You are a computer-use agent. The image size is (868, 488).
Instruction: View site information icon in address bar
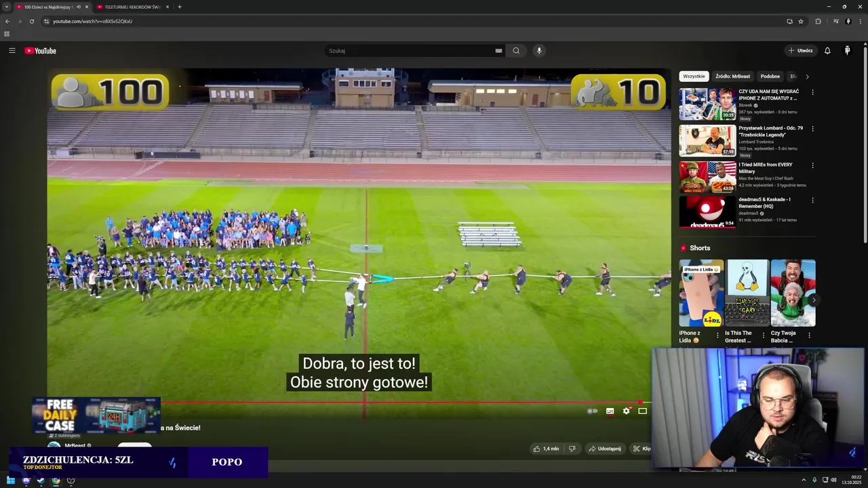pyautogui.click(x=46, y=21)
